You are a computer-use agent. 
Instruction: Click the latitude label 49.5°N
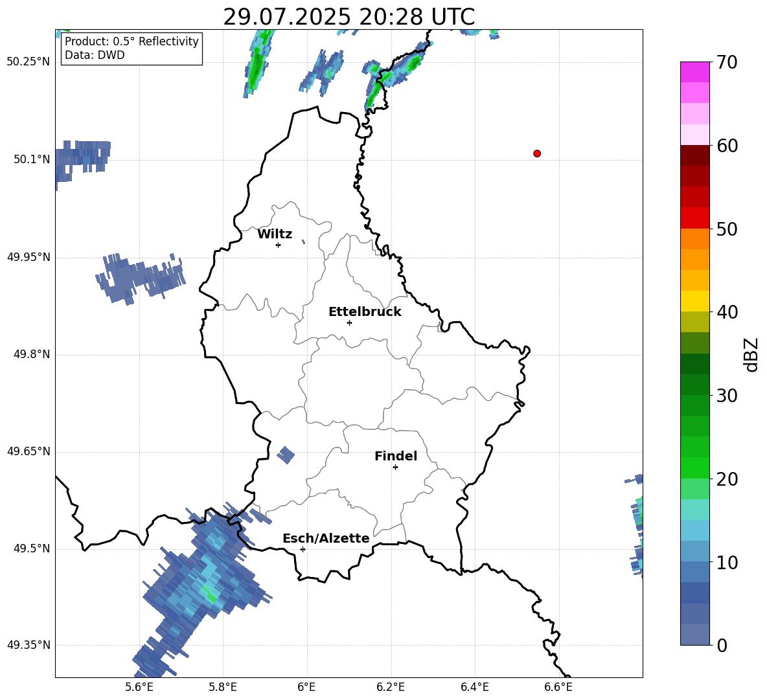32,548
